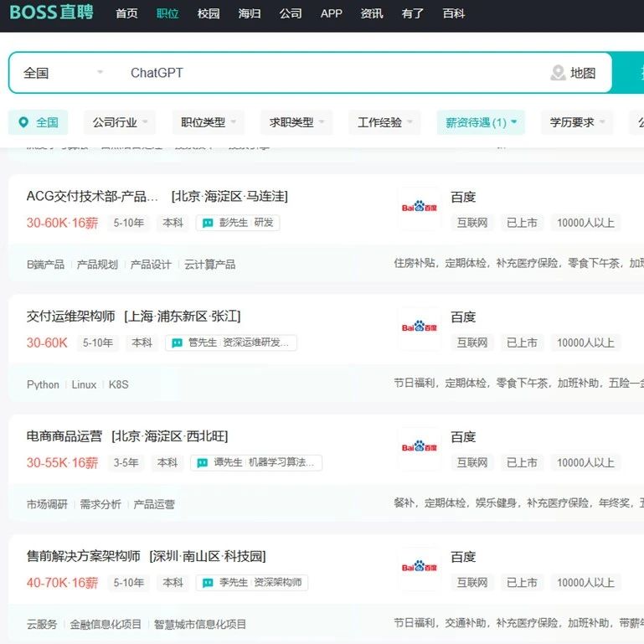644x644 pixels.
Task: Click the Python skill tag
Action: tap(43, 385)
